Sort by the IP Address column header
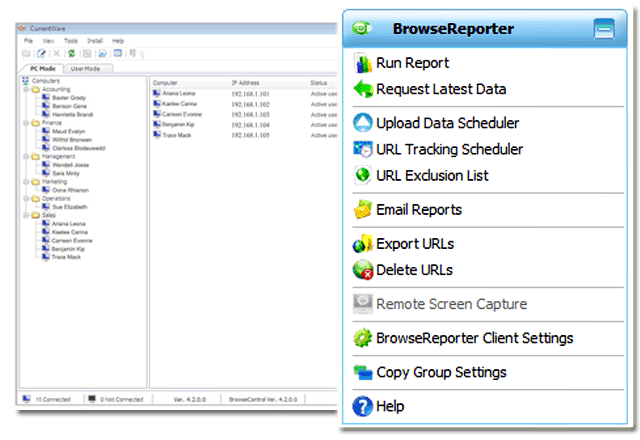 point(245,83)
